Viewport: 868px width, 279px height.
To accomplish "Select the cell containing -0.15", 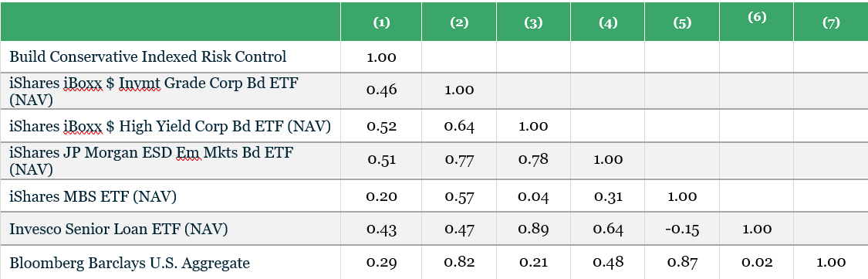I will (684, 229).
